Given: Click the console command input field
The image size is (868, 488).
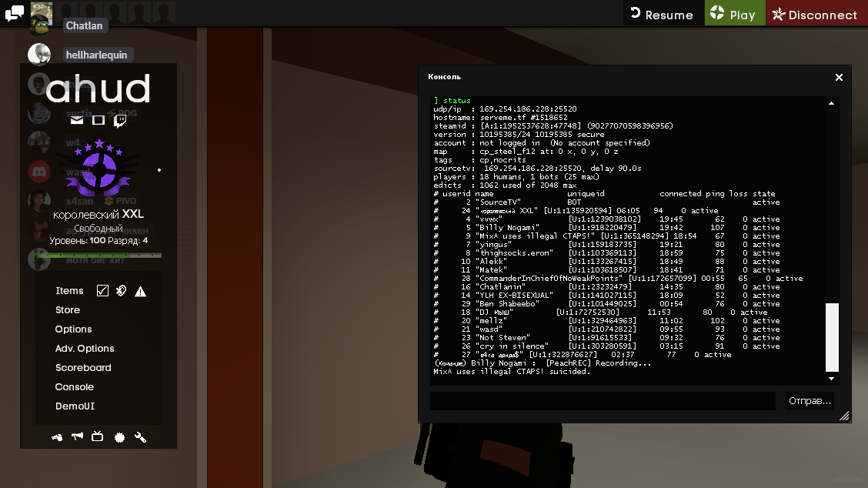Looking at the screenshot, I should (x=603, y=401).
